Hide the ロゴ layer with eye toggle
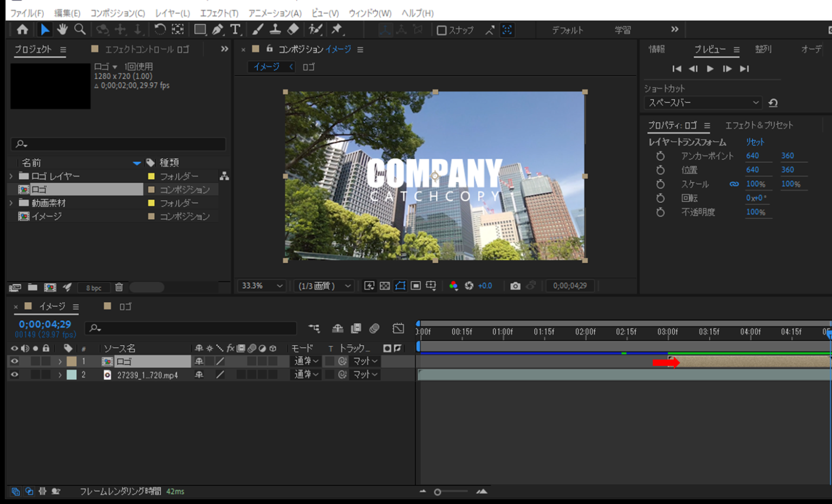 pos(15,361)
